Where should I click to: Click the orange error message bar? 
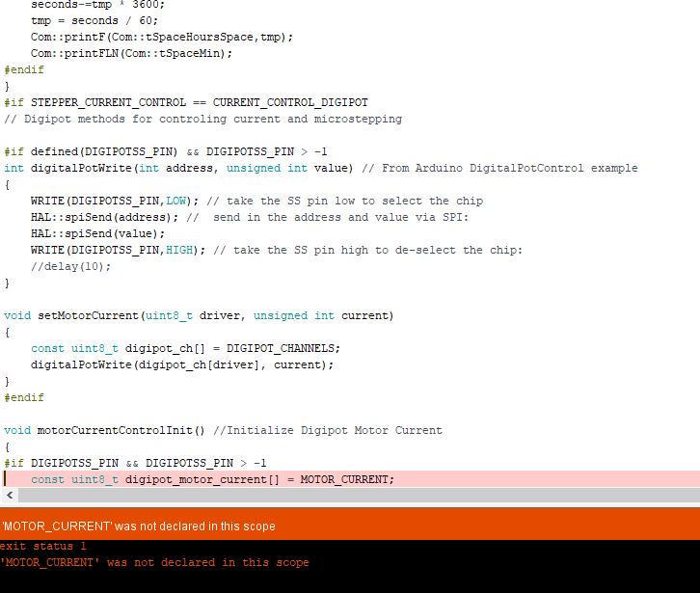click(x=350, y=526)
